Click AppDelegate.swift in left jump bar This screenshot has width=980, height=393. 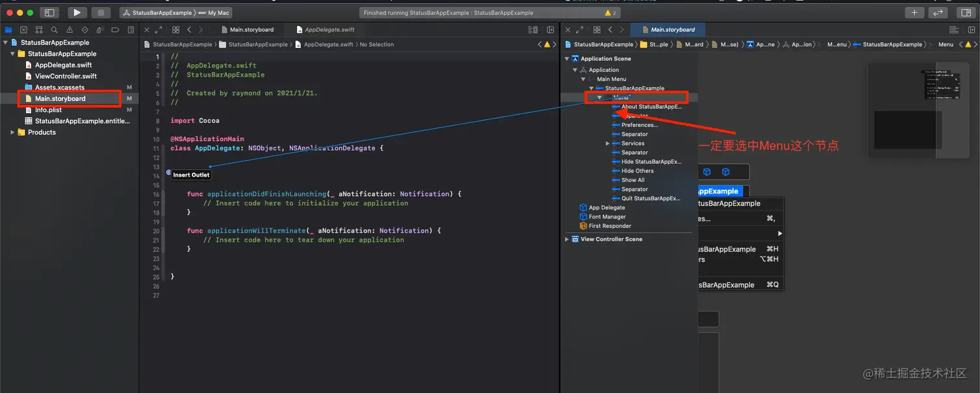point(328,45)
